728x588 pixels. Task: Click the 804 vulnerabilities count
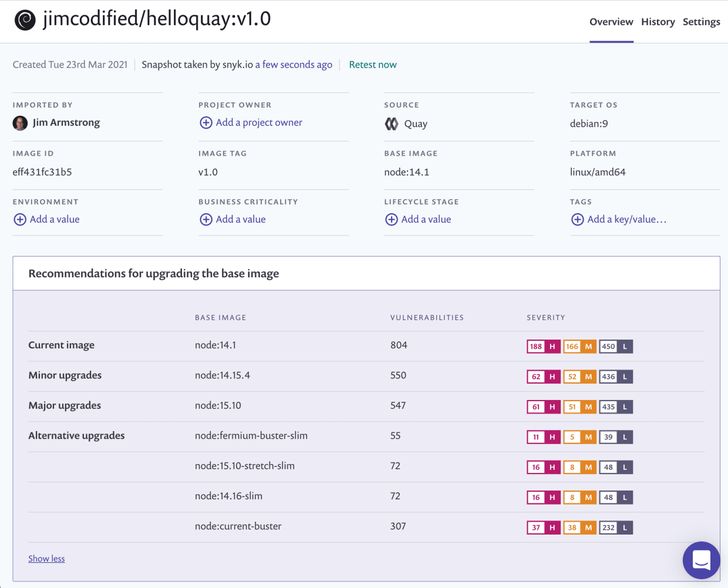click(x=399, y=345)
